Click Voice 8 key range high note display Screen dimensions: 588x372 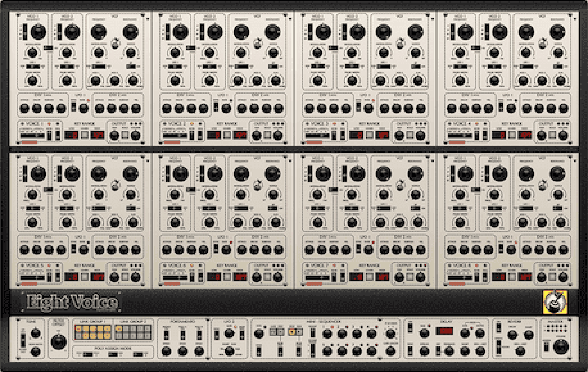(525, 277)
